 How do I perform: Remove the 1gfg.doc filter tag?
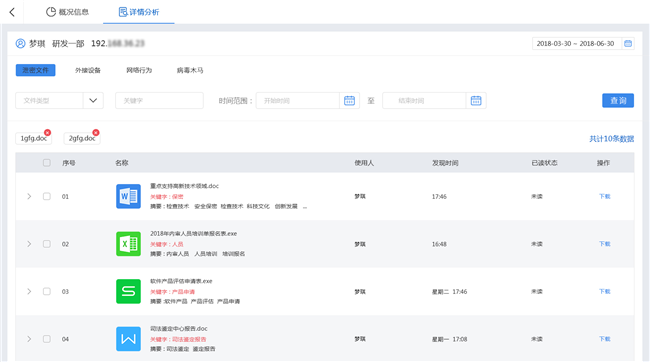pyautogui.click(x=48, y=133)
